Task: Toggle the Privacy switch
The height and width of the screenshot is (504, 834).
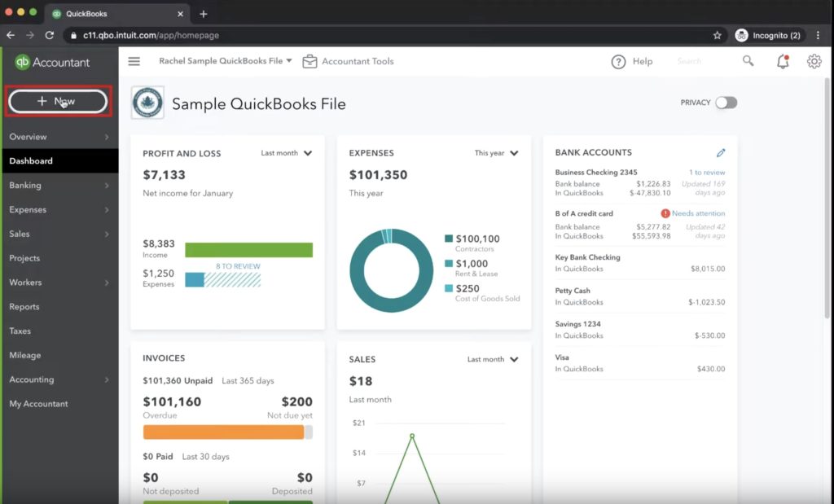Action: coord(726,103)
